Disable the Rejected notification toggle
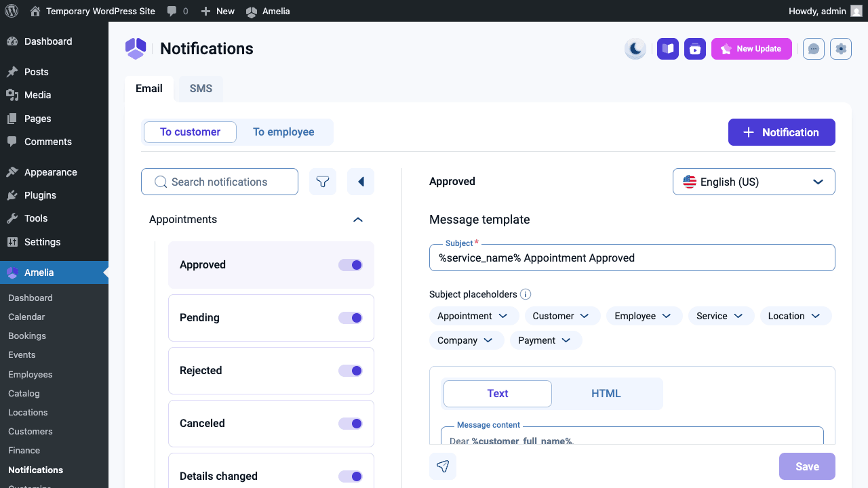This screenshot has width=868, height=488. (x=351, y=371)
